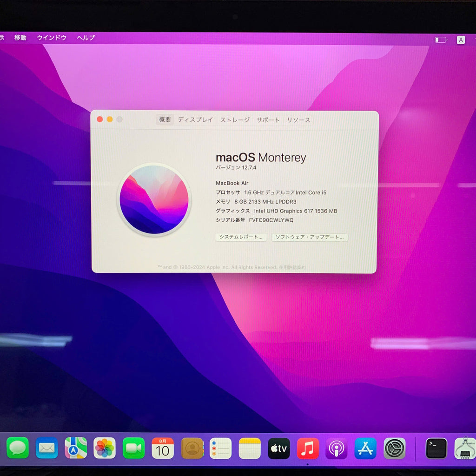The image size is (476, 476).
Task: Open System Preferences gear in Dock
Action: (395, 449)
